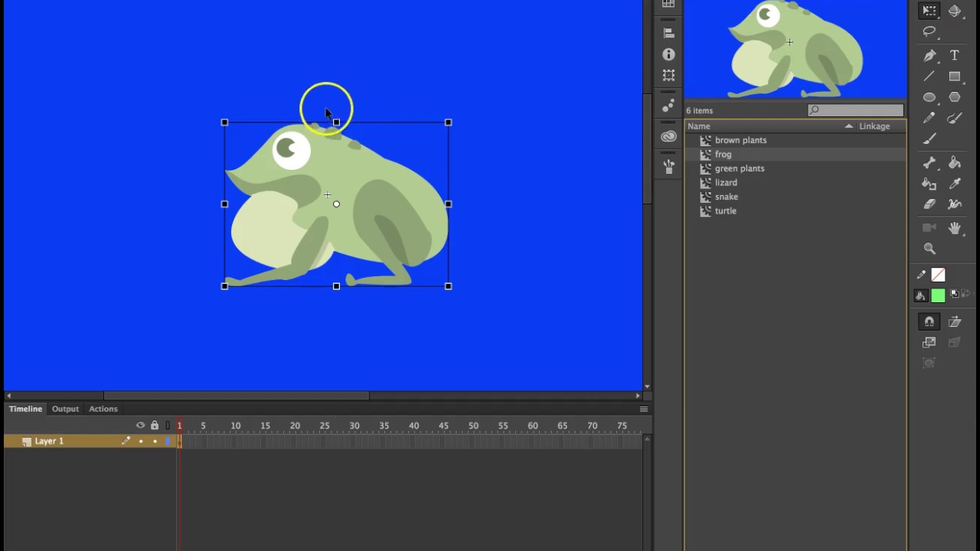Open the Creative Cloud Libraries icon
This screenshot has width=980, height=551.
coord(668,136)
